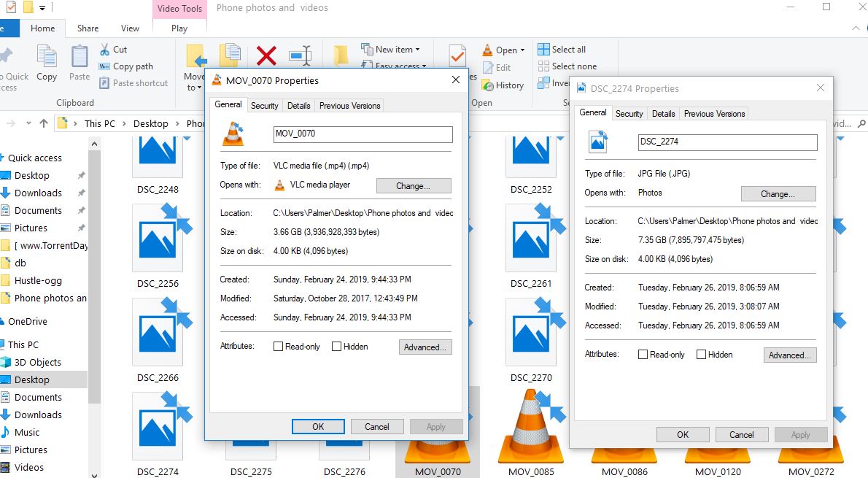Click the History icon in Open group

coord(488,85)
